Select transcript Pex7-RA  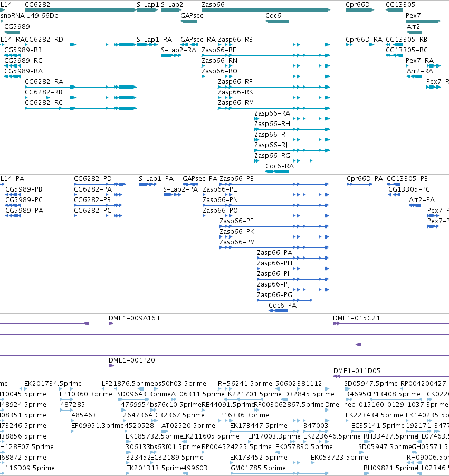click(419, 60)
